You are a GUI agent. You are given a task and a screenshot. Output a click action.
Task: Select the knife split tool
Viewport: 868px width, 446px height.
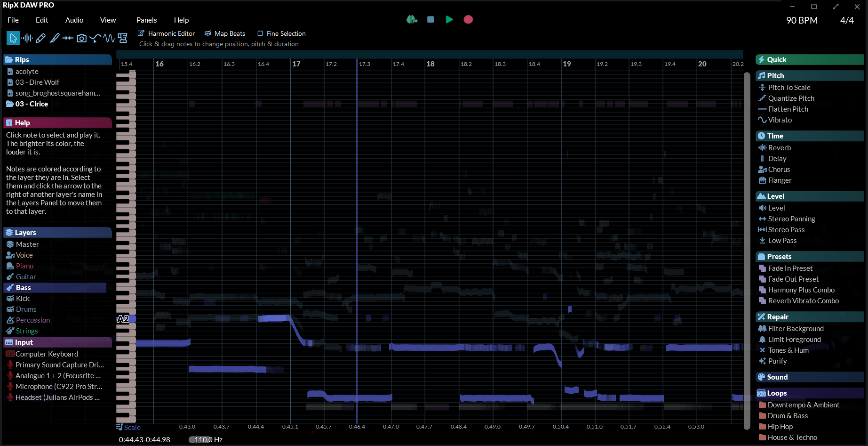point(55,38)
